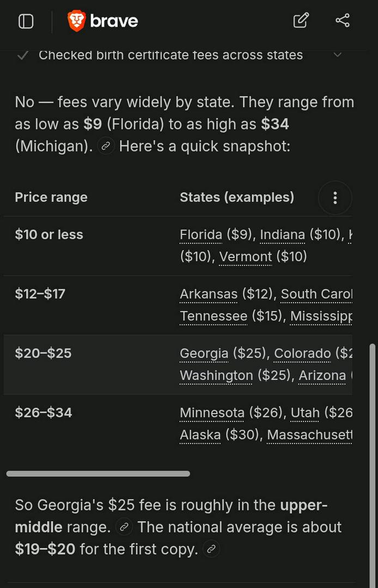Click the Brave lion logo

[x=76, y=21]
